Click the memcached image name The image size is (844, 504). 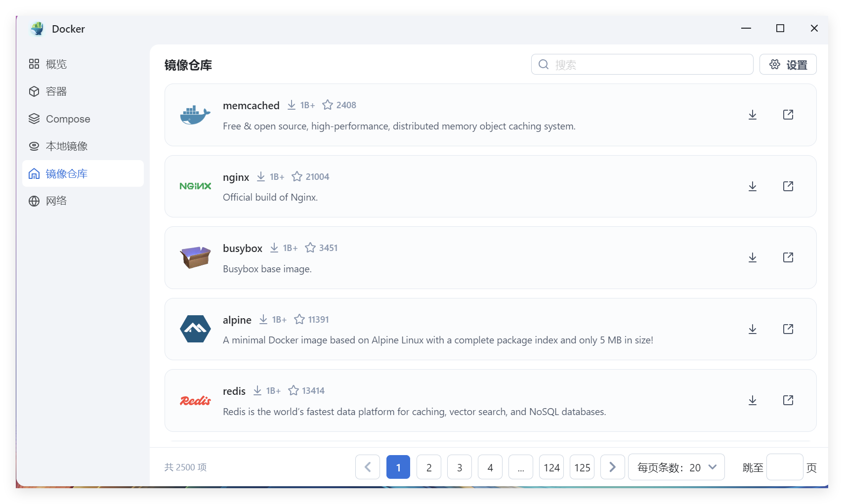(x=251, y=106)
